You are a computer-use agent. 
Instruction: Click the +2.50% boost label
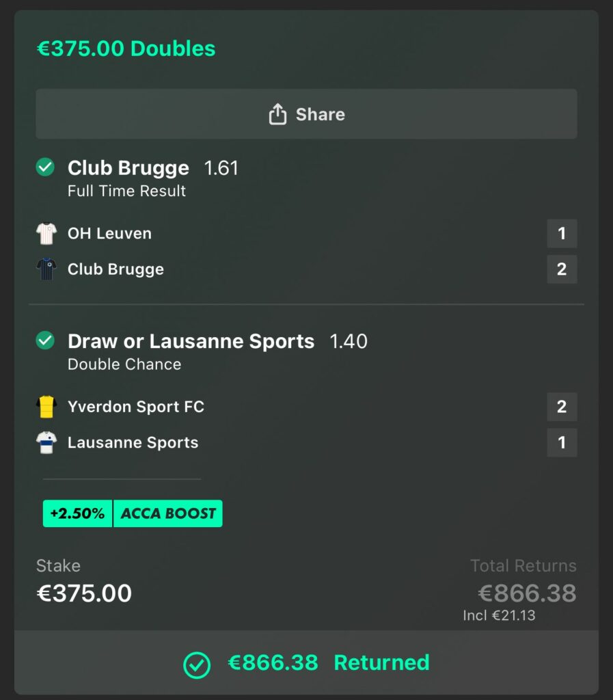[x=77, y=513]
